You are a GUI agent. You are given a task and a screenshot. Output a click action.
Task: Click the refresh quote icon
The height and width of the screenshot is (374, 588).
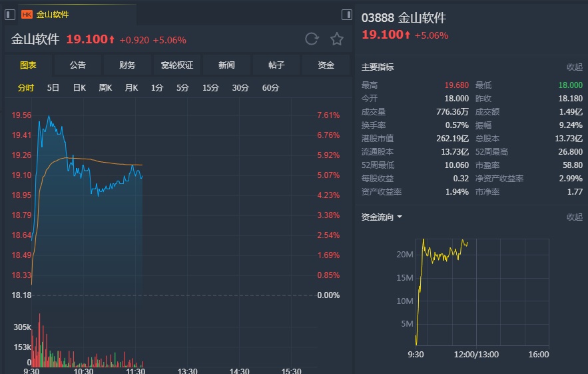click(312, 39)
